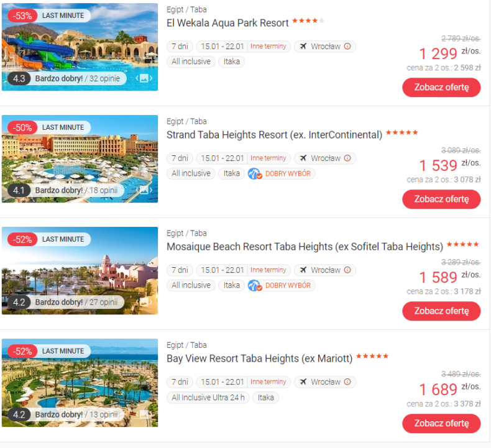Viewport: 491px width, 448px height.
Task: Click the Dobry Wybór badge icon on Mosaique Beach offer
Action: (255, 285)
